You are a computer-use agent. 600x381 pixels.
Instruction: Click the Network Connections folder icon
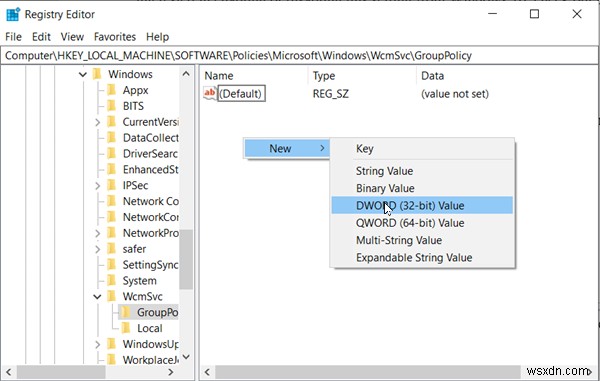[111, 201]
